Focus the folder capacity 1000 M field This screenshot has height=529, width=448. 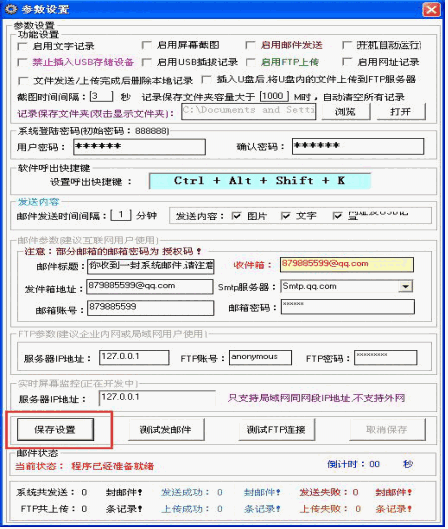[x=274, y=96]
